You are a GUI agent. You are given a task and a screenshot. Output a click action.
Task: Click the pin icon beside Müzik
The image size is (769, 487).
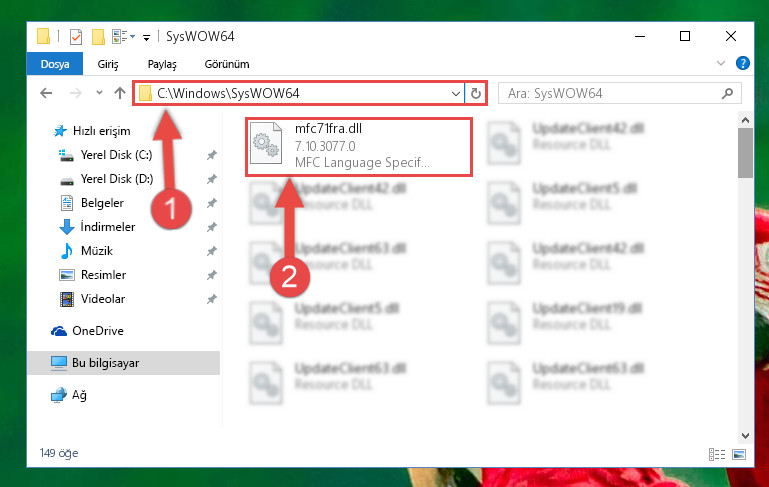211,252
